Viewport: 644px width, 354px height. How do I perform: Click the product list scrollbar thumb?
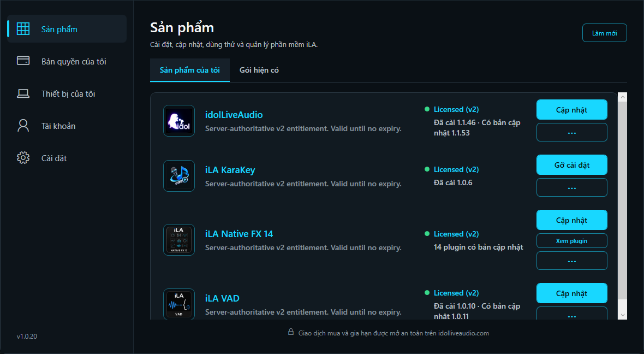click(x=623, y=200)
